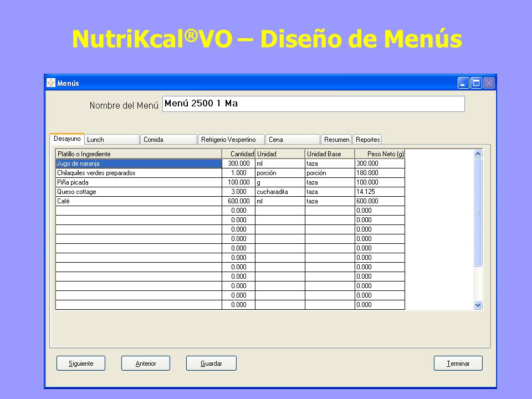Image resolution: width=532 pixels, height=399 pixels.
Task: Click the Siguiente button
Action: (x=81, y=364)
